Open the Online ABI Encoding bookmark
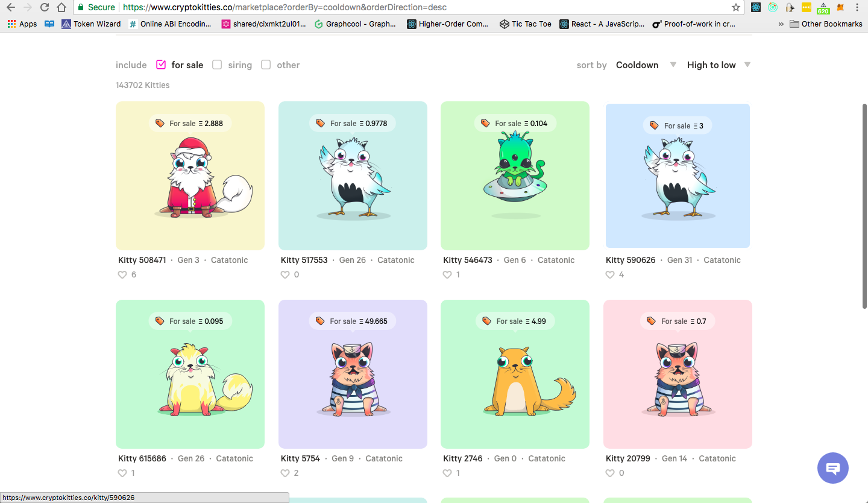Viewport: 868px width, 503px height. (169, 24)
